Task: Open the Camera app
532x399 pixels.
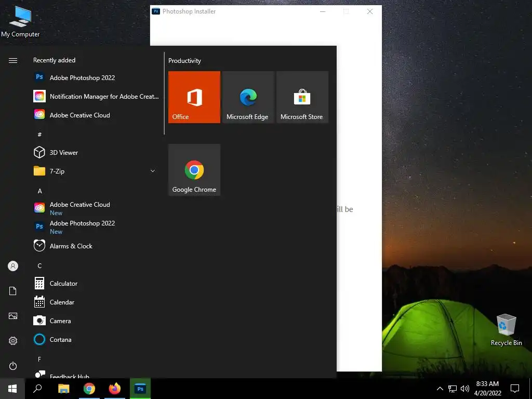Action: pyautogui.click(x=97, y=321)
